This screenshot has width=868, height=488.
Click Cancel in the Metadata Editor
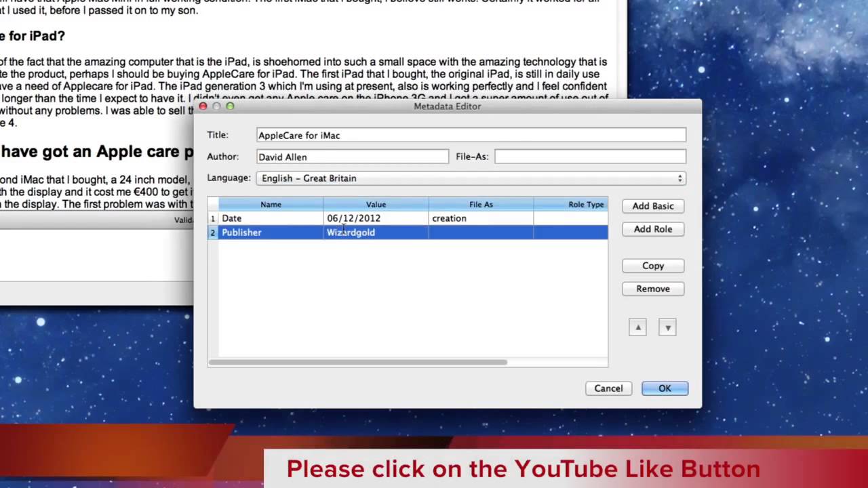tap(608, 388)
